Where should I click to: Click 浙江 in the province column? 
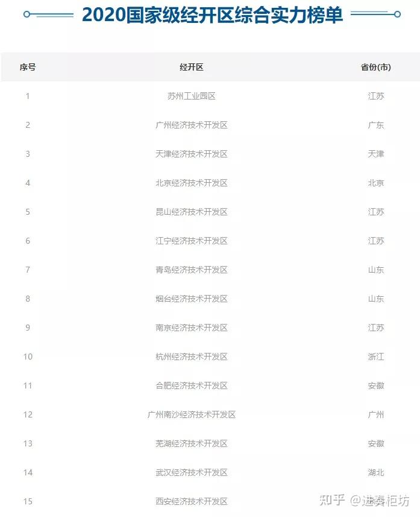[x=375, y=357]
